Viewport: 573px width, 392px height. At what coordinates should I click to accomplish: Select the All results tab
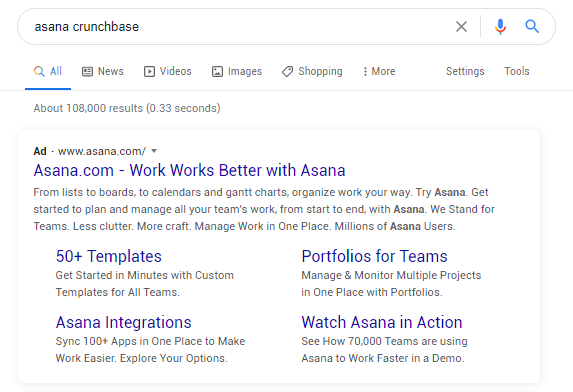tap(48, 71)
